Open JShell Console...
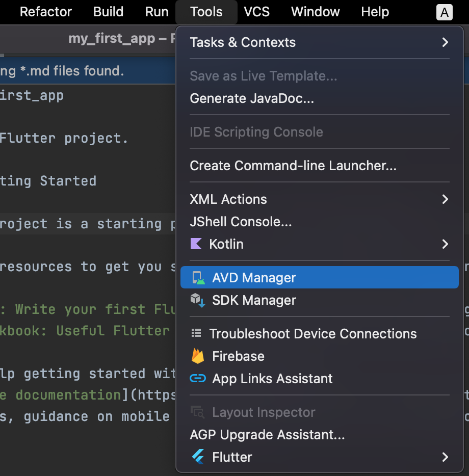The width and height of the screenshot is (469, 476). click(320, 222)
